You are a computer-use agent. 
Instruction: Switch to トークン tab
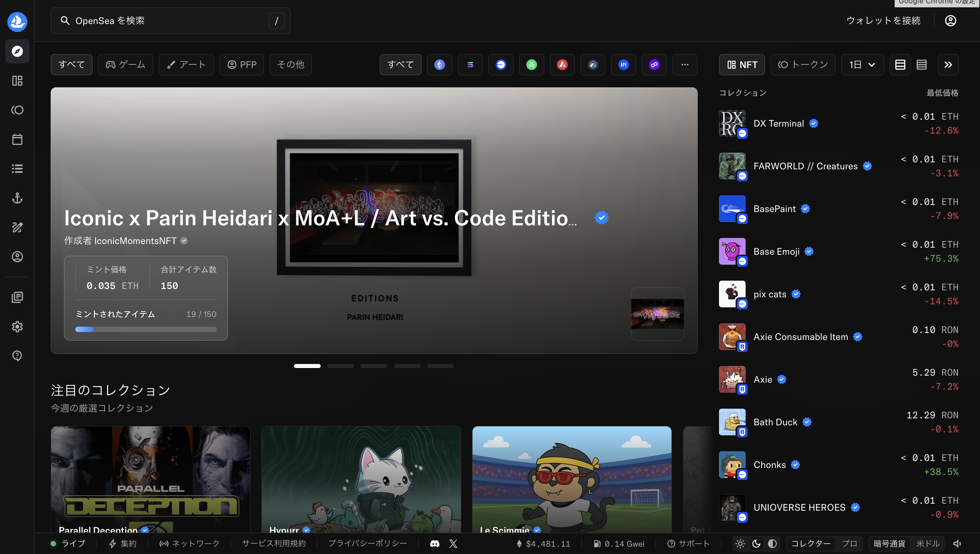pos(803,65)
